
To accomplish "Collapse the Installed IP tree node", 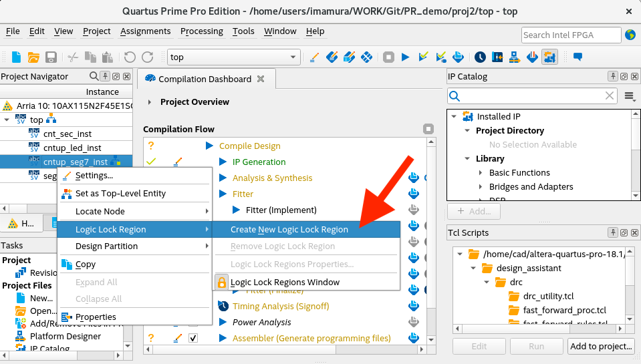I will pos(454,116).
